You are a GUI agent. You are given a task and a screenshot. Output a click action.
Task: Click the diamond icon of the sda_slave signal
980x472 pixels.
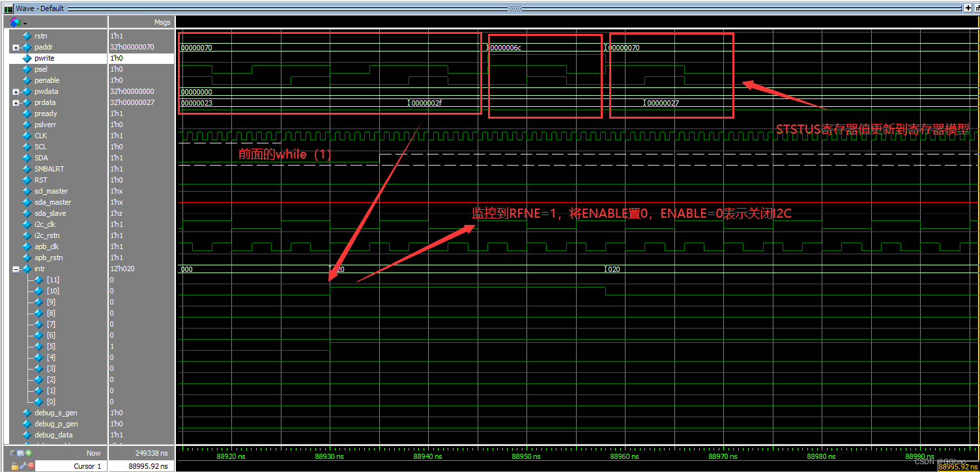click(x=27, y=213)
